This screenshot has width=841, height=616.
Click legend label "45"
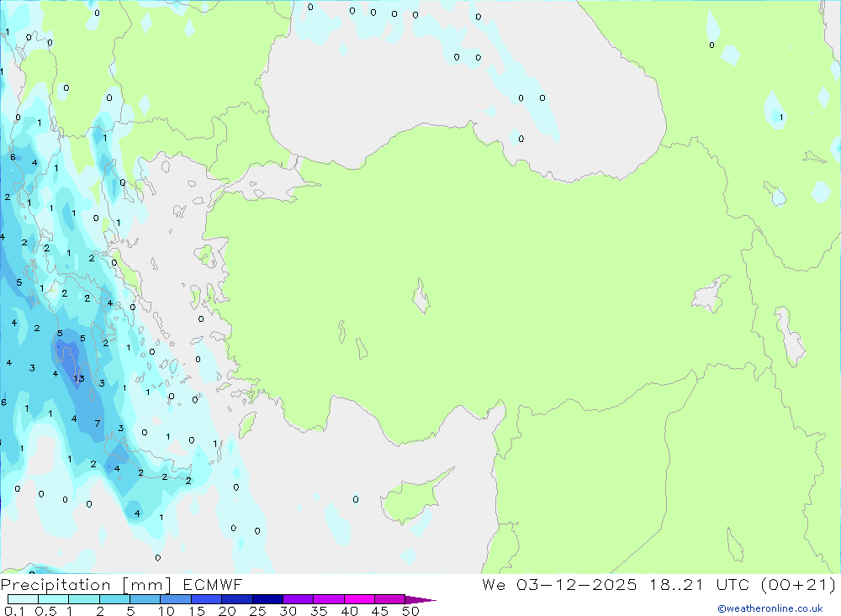pos(380,611)
